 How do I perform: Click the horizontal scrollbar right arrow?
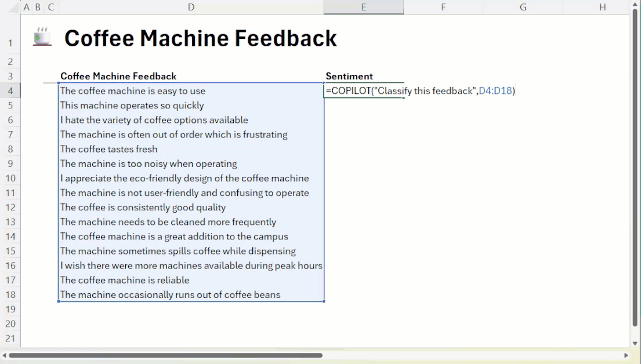click(626, 355)
